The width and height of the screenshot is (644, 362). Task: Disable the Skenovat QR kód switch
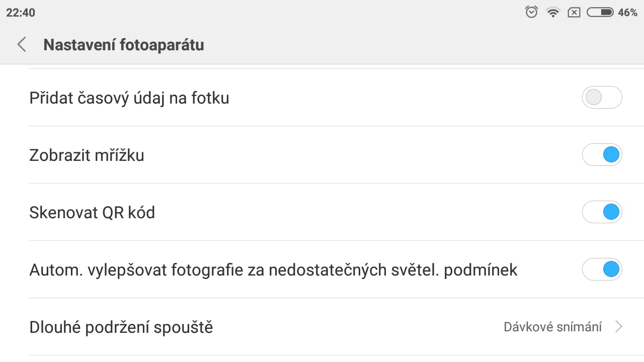pyautogui.click(x=602, y=212)
